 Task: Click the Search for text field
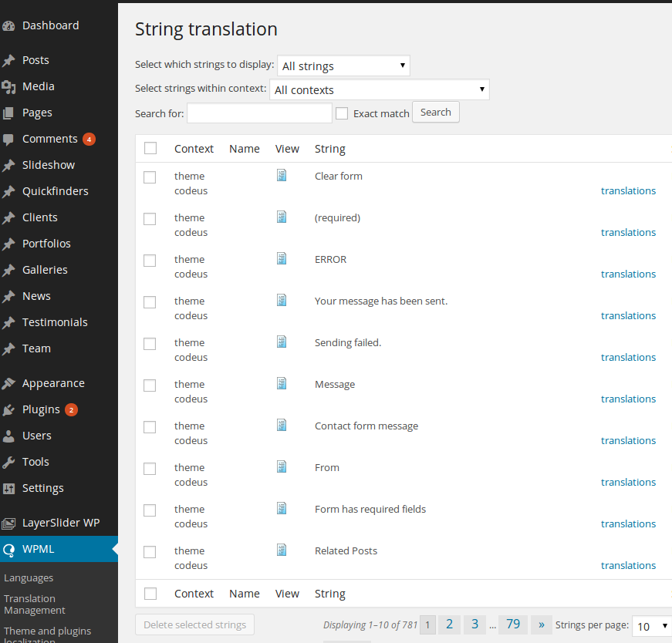[260, 113]
